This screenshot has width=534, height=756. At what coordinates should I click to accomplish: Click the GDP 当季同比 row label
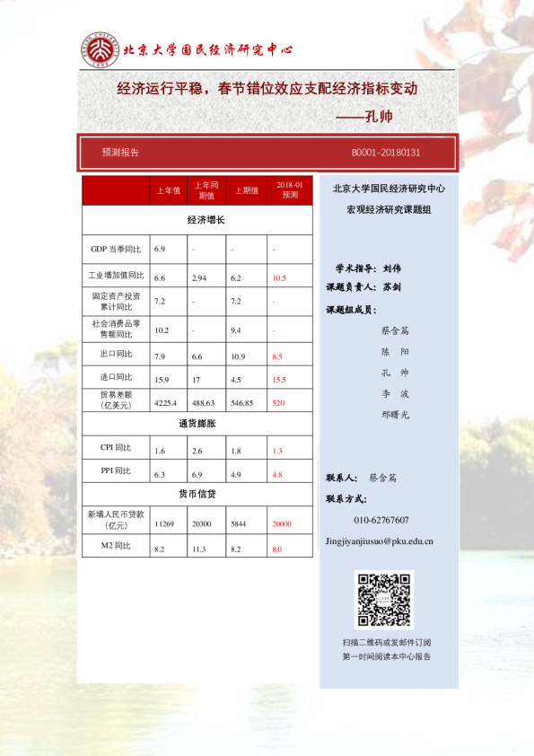116,250
